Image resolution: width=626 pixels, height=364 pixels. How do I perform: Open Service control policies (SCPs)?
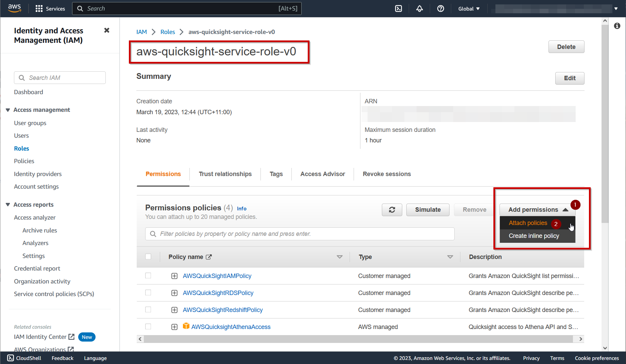[54, 294]
